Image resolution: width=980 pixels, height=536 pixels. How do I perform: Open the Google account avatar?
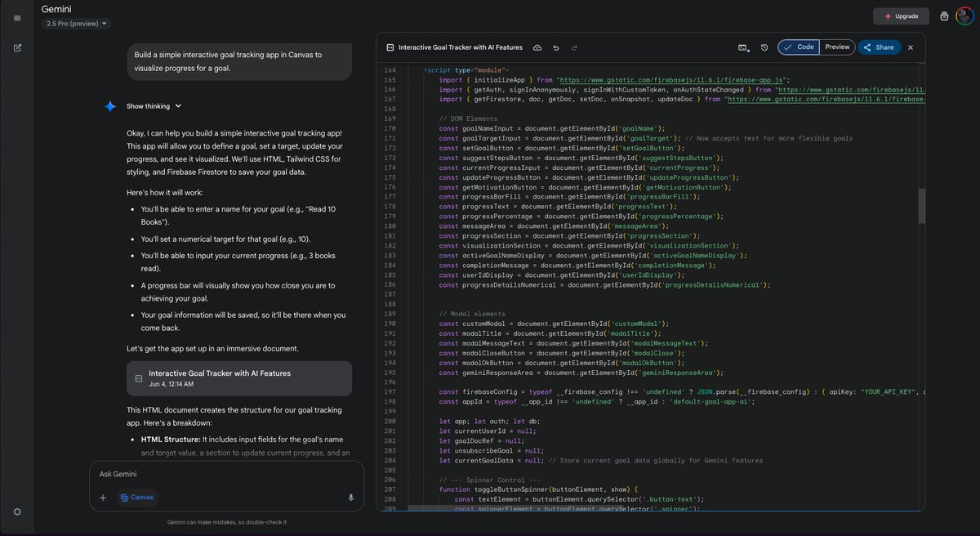964,16
